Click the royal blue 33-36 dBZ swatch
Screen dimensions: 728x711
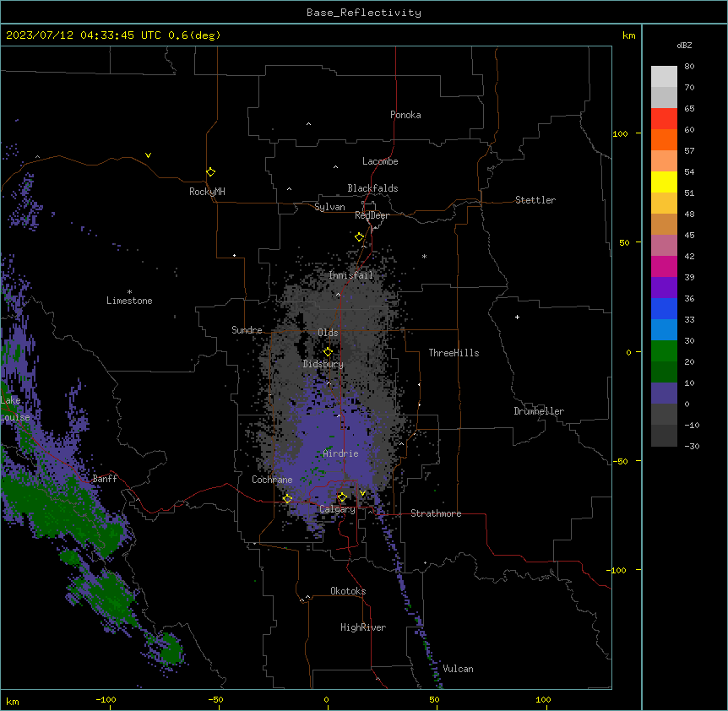(x=664, y=308)
